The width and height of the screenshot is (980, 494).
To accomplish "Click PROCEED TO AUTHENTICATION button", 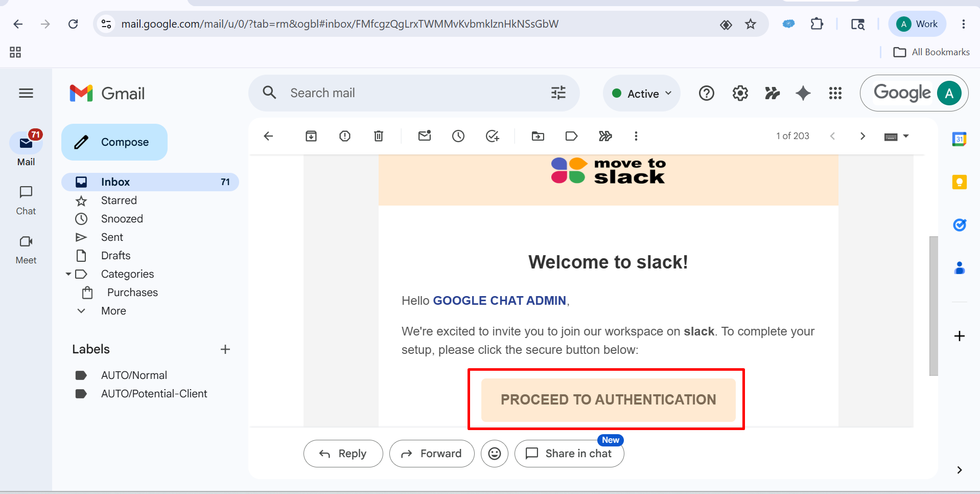I will pos(608,400).
